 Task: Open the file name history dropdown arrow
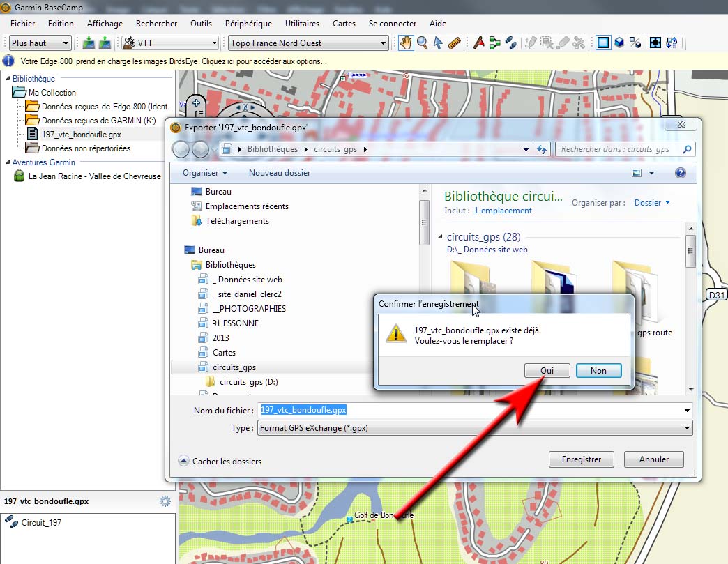pos(687,411)
